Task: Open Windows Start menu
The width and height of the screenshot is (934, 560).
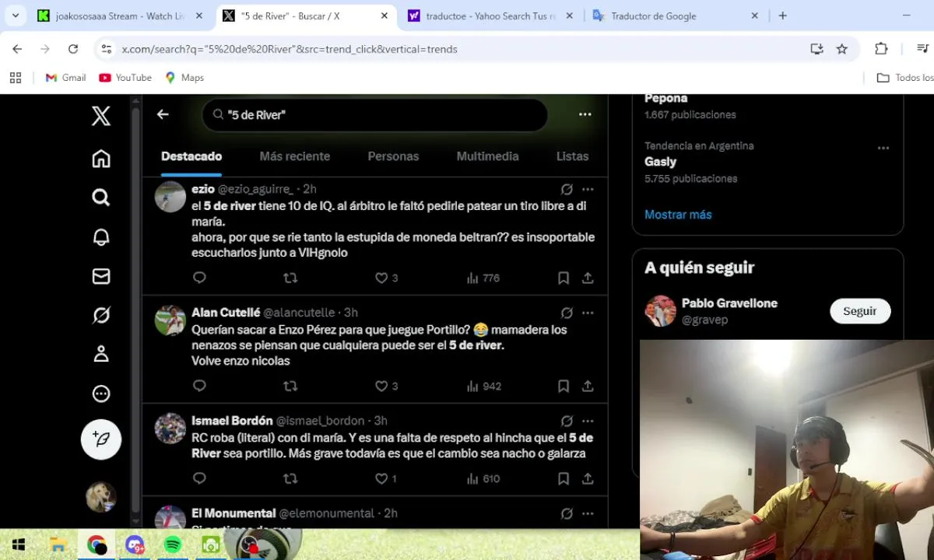Action: 19,544
